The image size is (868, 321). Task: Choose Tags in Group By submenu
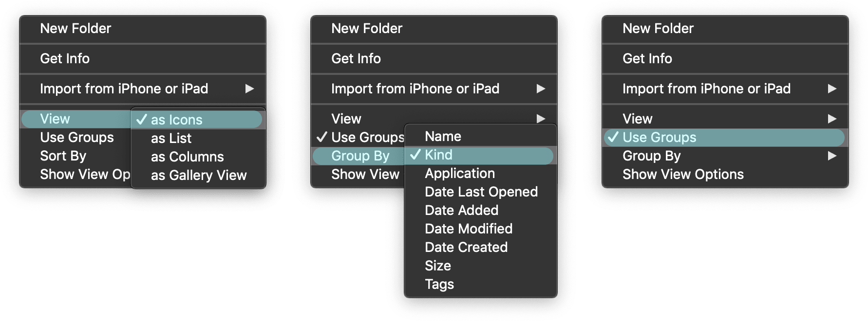(x=439, y=285)
